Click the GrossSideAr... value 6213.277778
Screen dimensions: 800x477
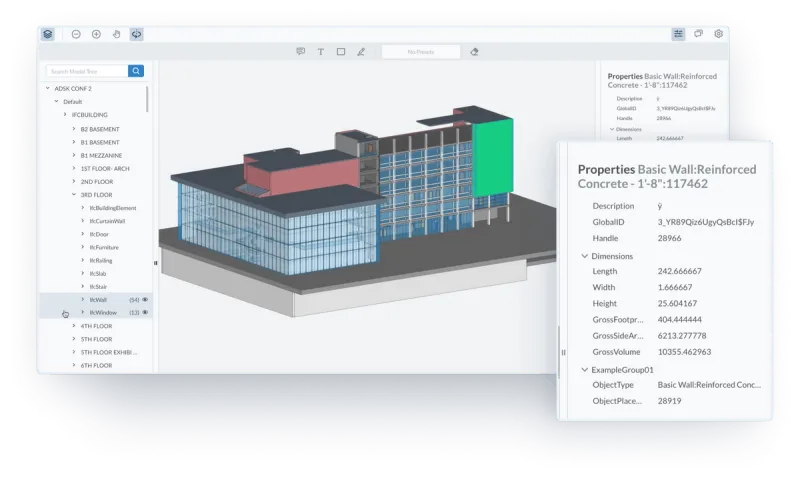682,336
